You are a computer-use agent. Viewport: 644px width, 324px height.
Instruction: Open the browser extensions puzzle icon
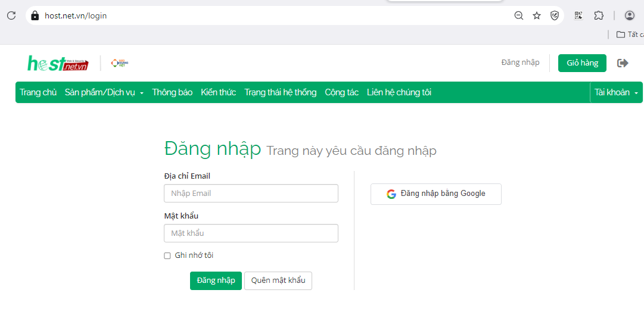point(599,16)
